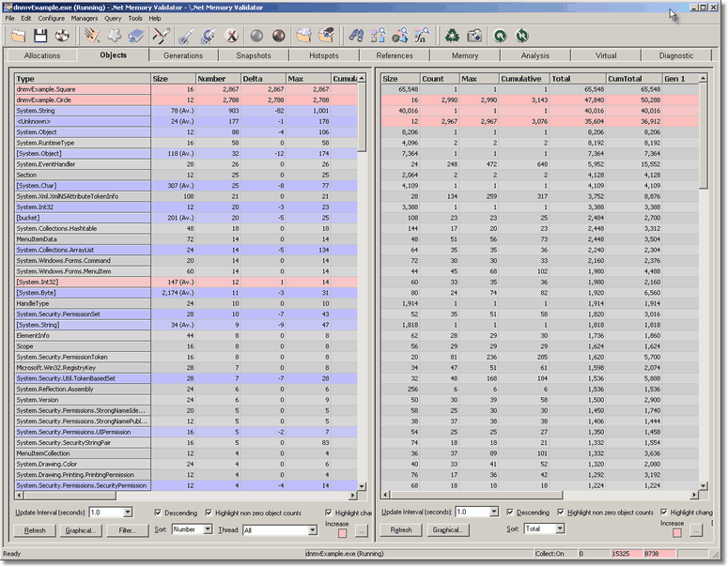Image resolution: width=728 pixels, height=567 pixels.
Task: Toggle right panel Highlight non zero object counts
Action: click(x=561, y=513)
